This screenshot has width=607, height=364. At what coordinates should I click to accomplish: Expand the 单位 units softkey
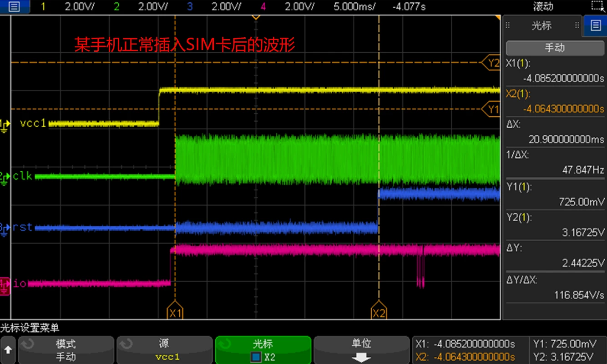pos(361,350)
